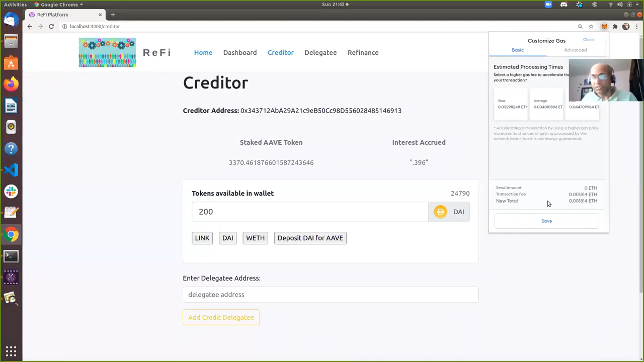
Task: Switch to the Basic gas tab
Action: point(518,50)
